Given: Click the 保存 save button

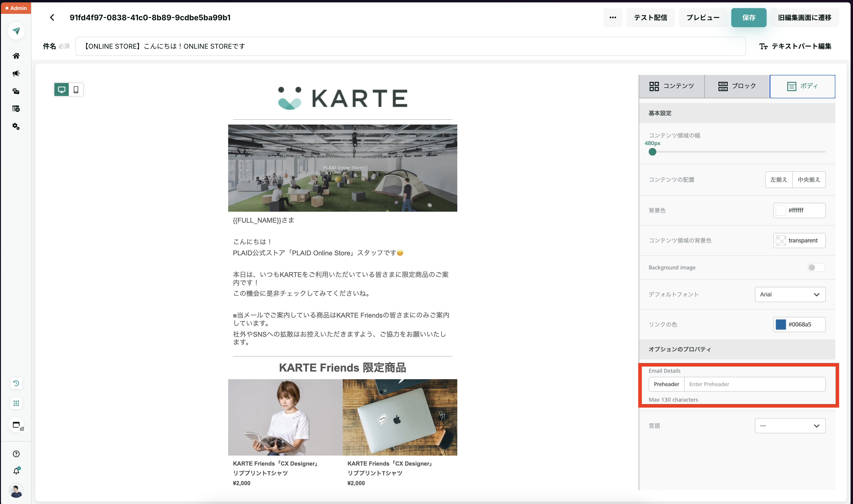Looking at the screenshot, I should click(x=748, y=18).
